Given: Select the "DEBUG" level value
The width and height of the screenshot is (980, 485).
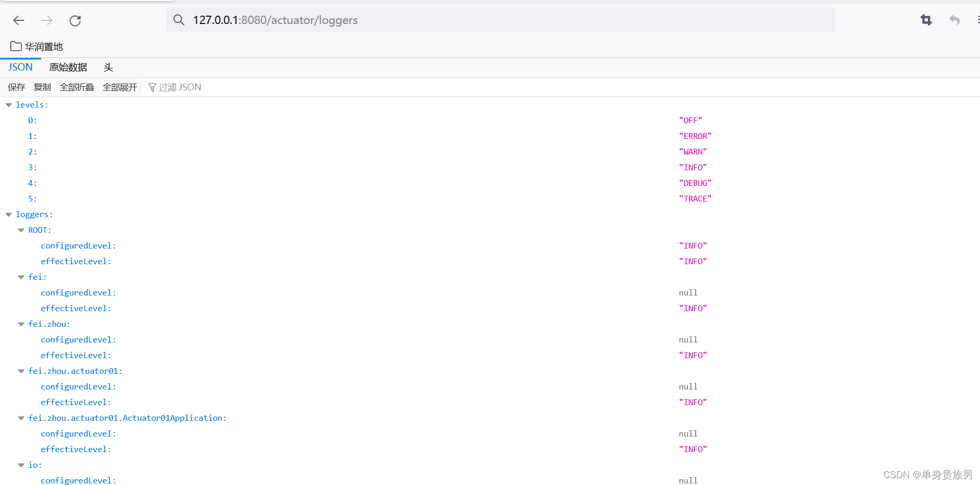Looking at the screenshot, I should [695, 183].
